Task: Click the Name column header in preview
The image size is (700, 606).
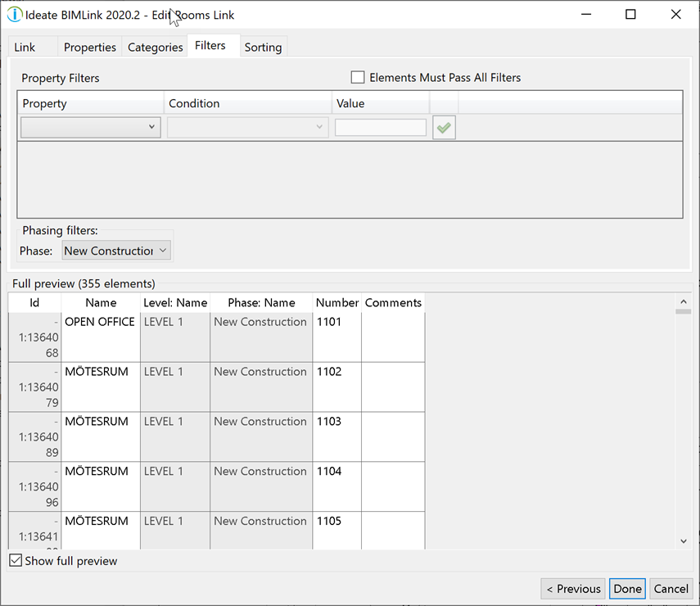Action: click(x=101, y=302)
